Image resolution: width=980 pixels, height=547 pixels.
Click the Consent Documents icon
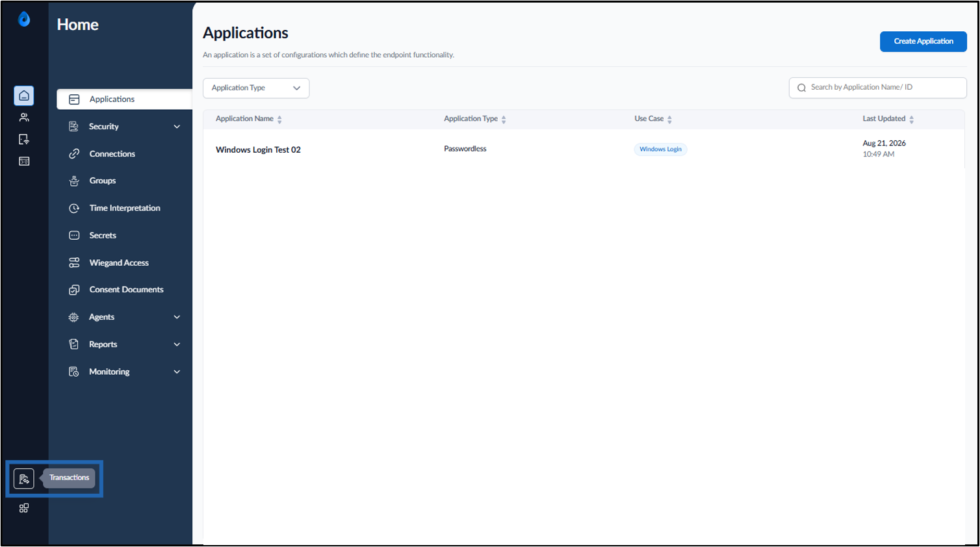[74, 290]
